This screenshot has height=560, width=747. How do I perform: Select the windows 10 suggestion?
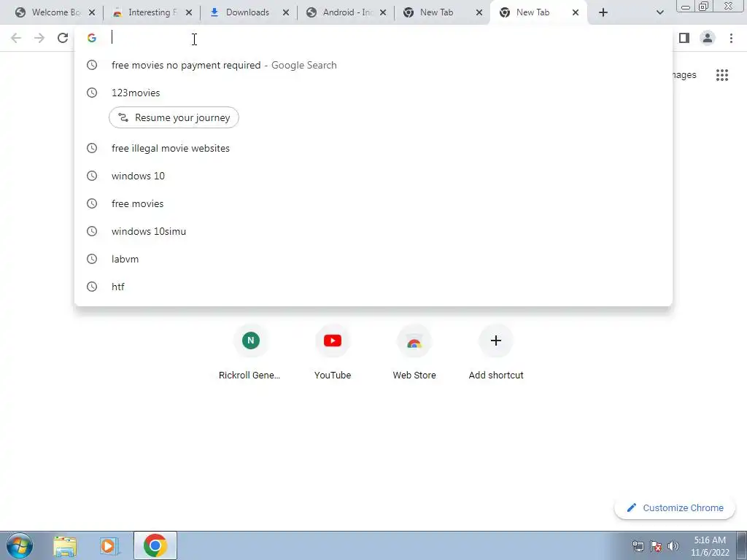(373, 176)
